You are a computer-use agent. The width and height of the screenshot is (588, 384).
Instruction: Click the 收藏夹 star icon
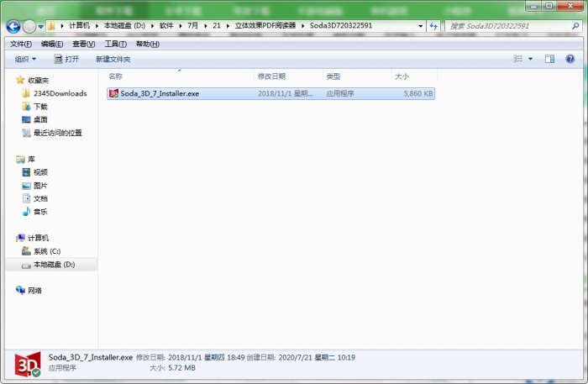point(20,80)
